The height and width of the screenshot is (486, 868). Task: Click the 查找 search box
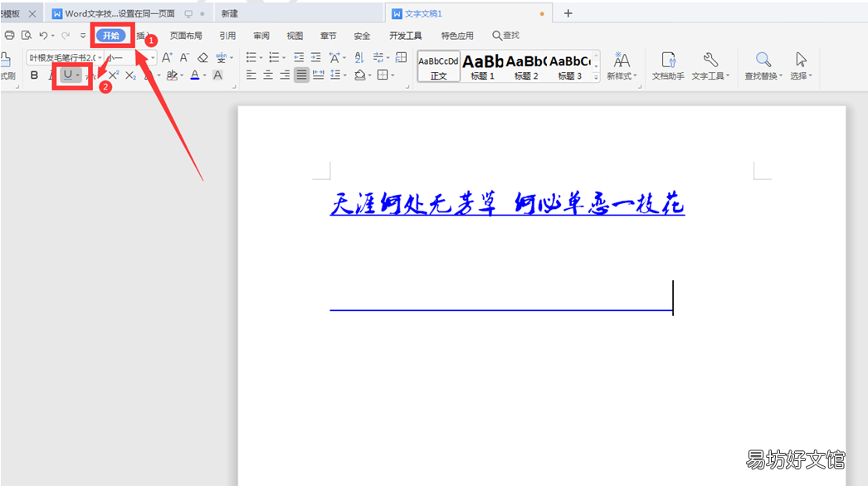point(506,36)
